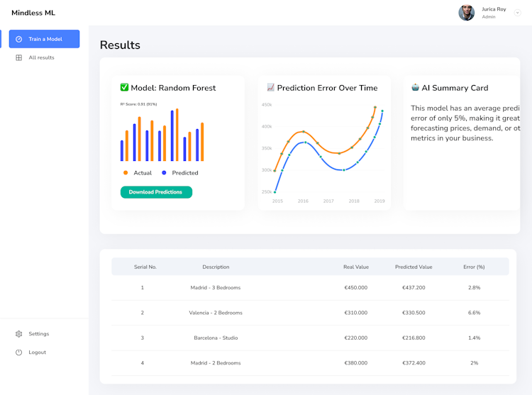The height and width of the screenshot is (395, 532).
Task: Sort by the Predicted Value column header
Action: tap(414, 267)
